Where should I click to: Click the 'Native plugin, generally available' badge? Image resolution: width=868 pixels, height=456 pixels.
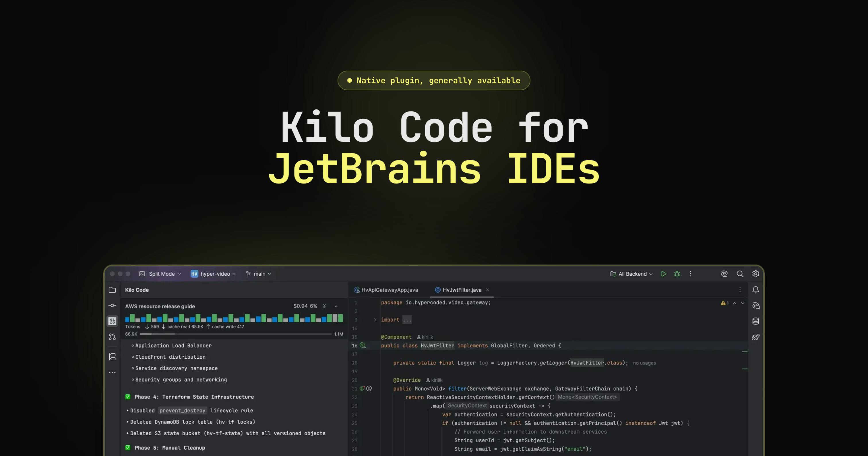(434, 80)
